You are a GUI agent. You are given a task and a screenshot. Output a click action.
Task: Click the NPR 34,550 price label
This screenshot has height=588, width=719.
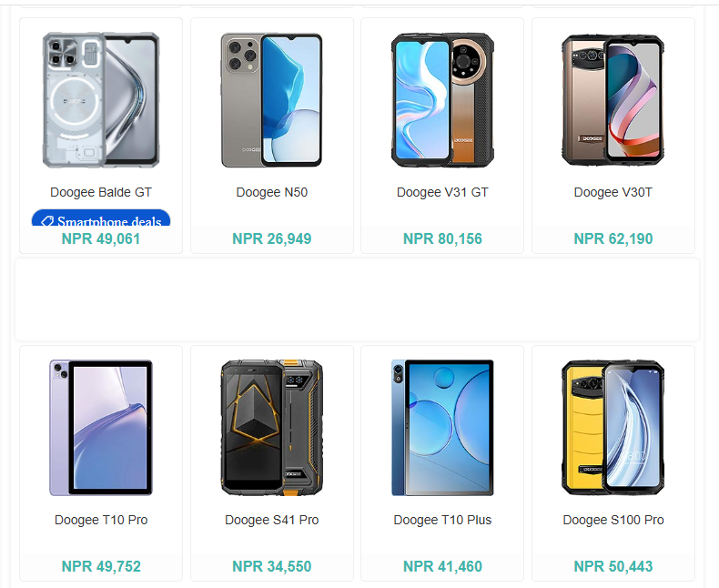click(x=271, y=566)
